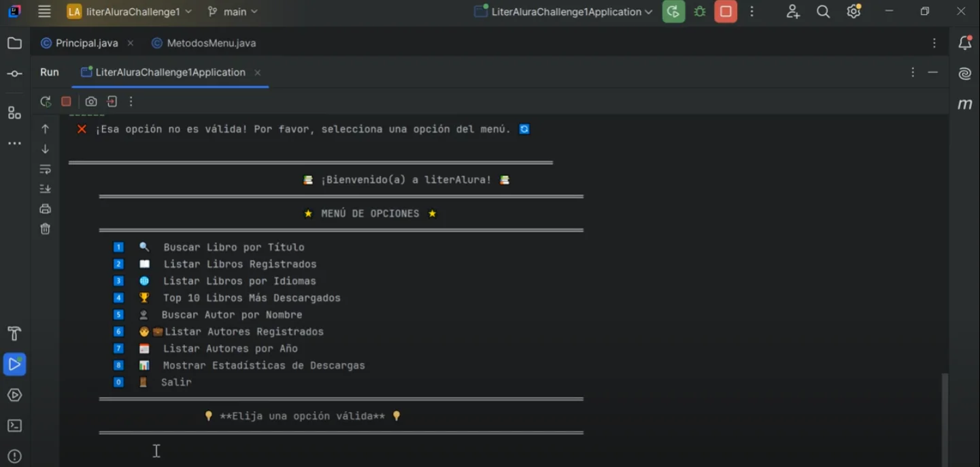Stop the running process in Run toolbar
This screenshot has height=467, width=980.
(x=66, y=101)
